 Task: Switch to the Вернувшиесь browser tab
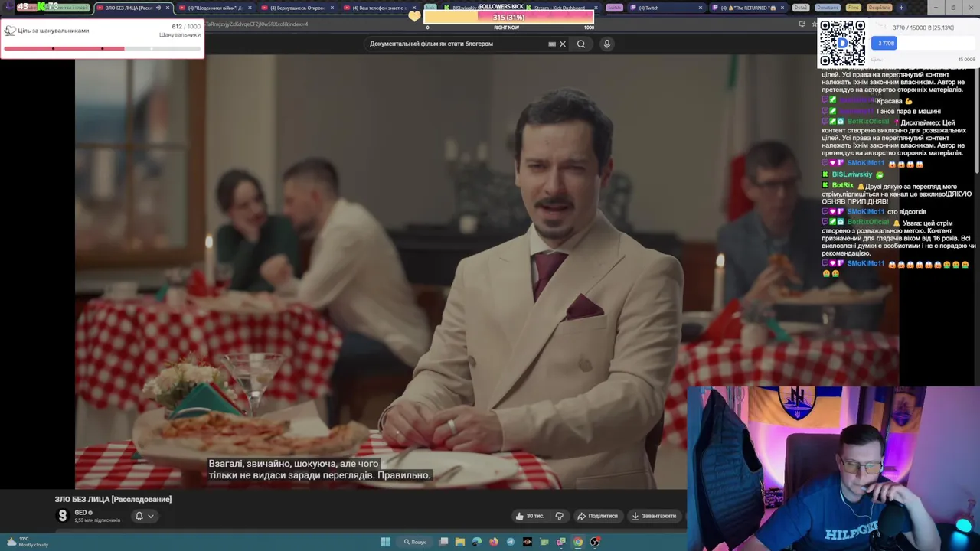296,8
